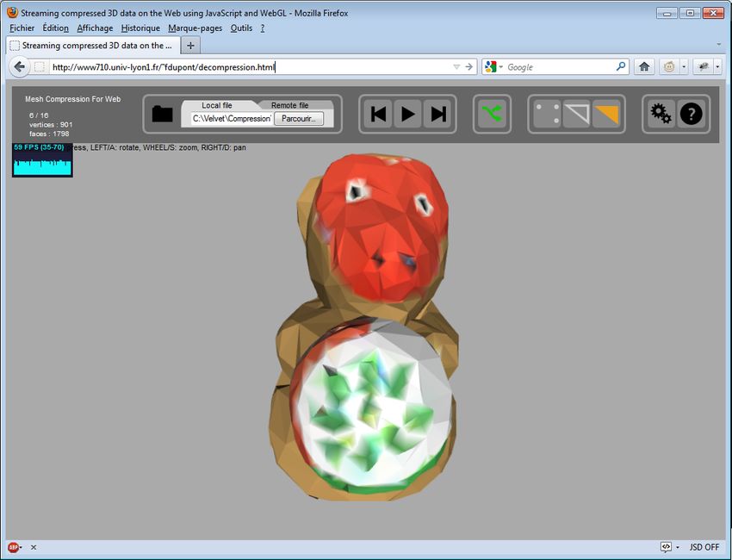Screen dimensions: 732x560
Task: Open the Affichage menu
Action: pos(95,28)
